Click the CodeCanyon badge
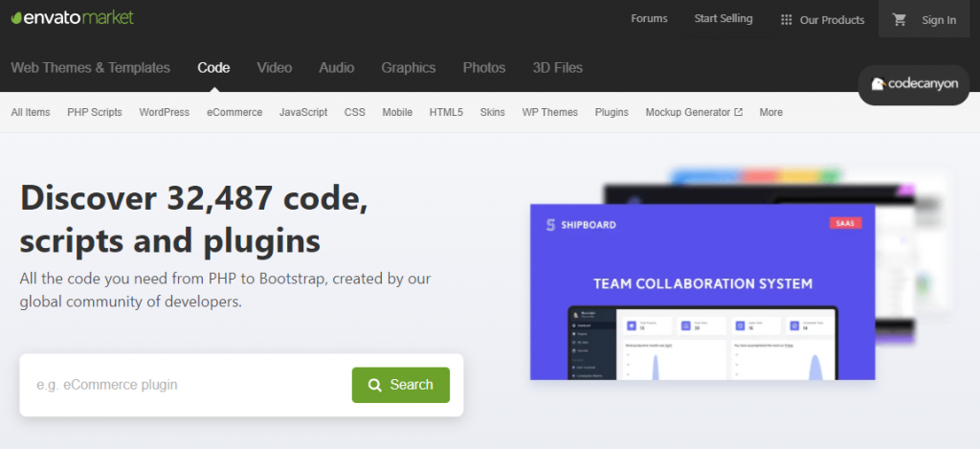Viewport: 980px width, 449px height. (x=914, y=84)
